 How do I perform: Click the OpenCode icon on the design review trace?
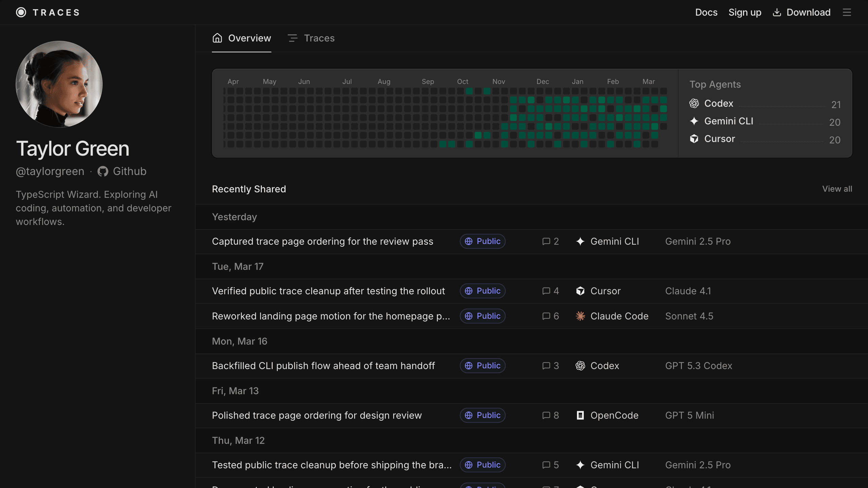coord(581,415)
